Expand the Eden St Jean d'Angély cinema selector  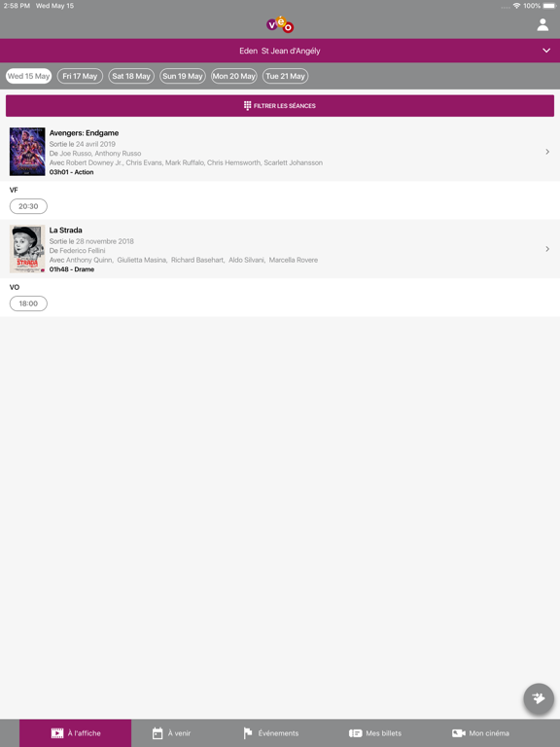280,51
